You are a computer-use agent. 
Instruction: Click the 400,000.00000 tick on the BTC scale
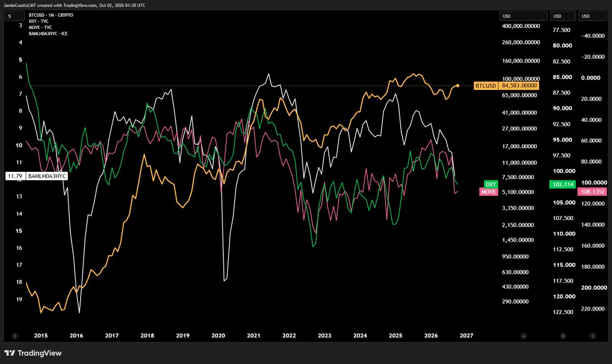tap(521, 25)
